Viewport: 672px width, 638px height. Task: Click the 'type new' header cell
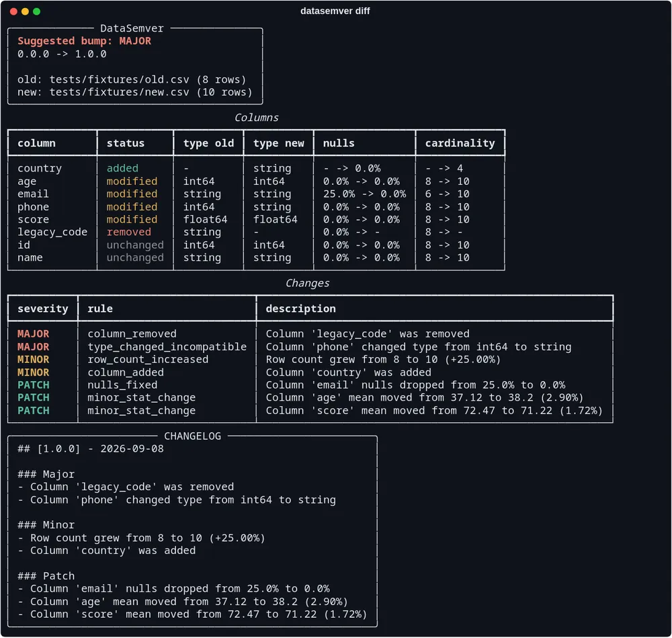coord(279,143)
